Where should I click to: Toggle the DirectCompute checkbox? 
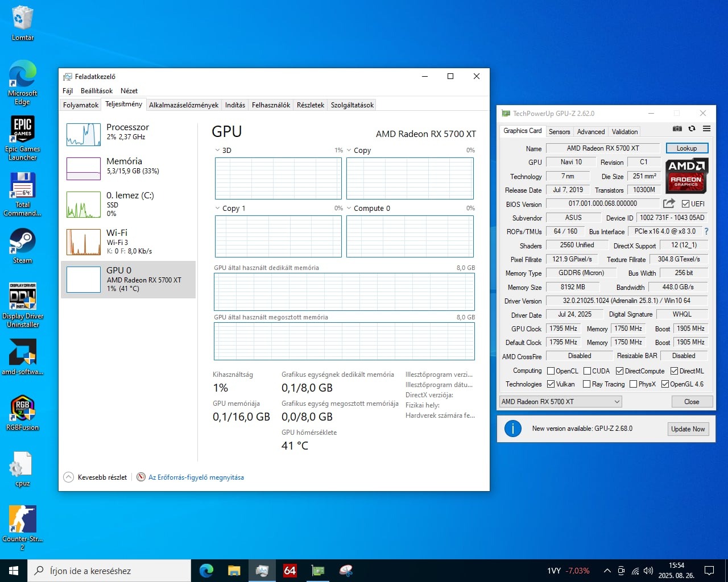click(x=619, y=371)
